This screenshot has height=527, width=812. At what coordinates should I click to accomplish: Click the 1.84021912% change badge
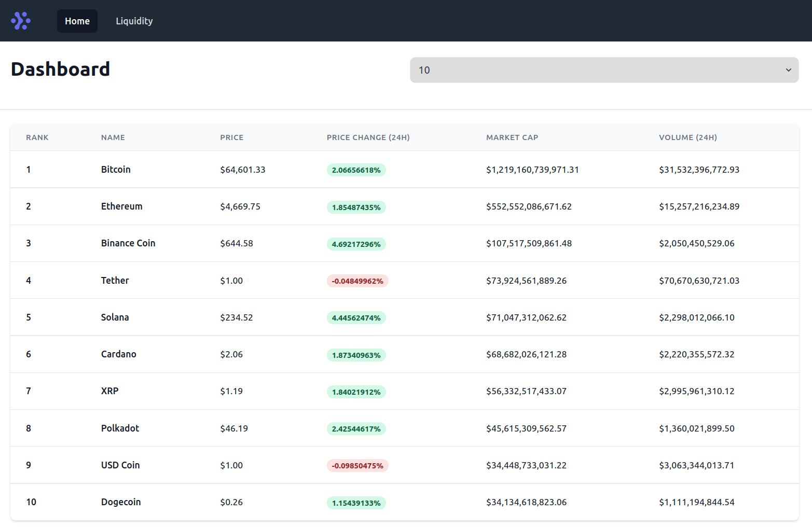356,392
